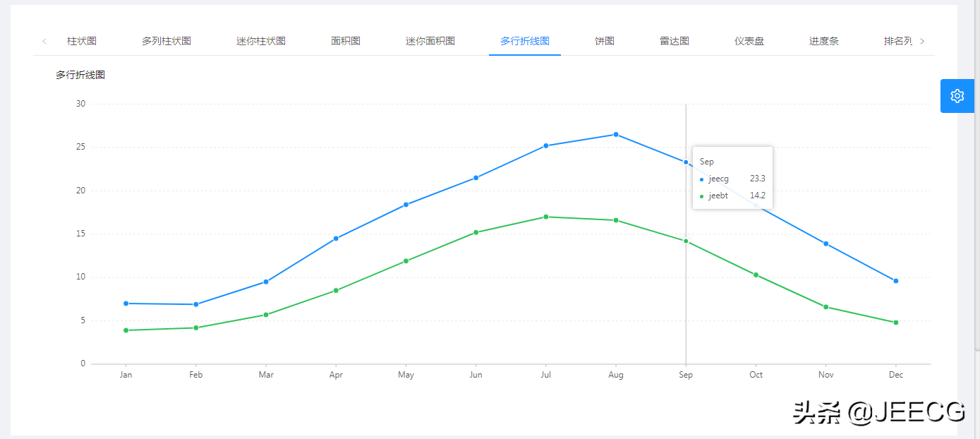Click the green jeebt data point at Dec
Screen dimensions: 980x439
point(896,323)
